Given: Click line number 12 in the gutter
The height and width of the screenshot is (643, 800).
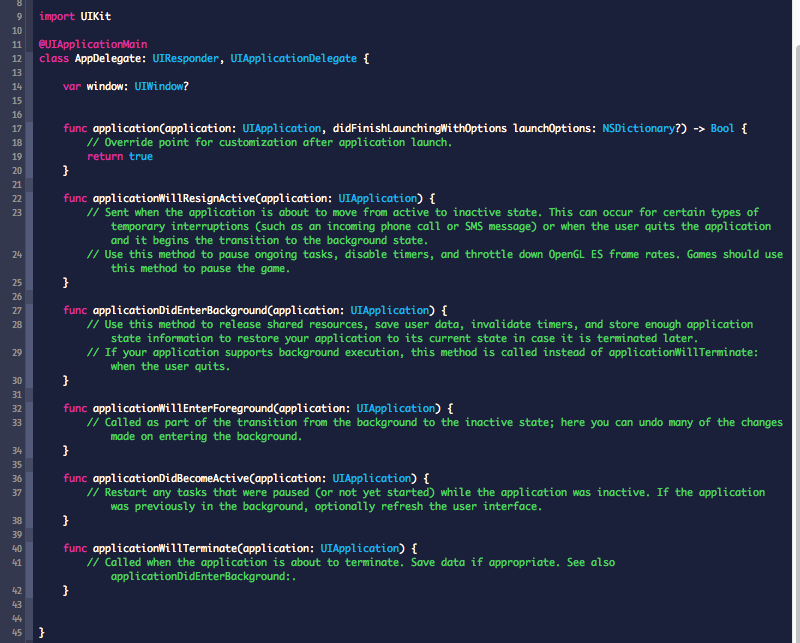Looking at the screenshot, I should click(17, 59).
